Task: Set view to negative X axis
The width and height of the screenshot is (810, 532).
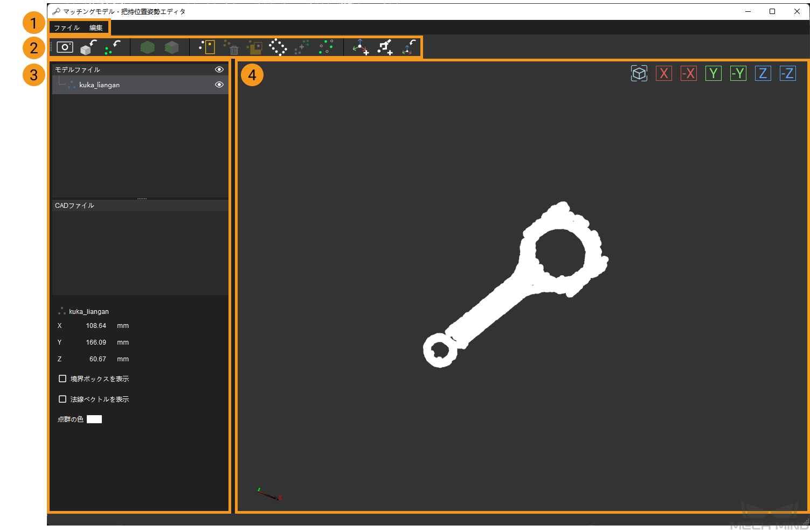Action: [689, 73]
